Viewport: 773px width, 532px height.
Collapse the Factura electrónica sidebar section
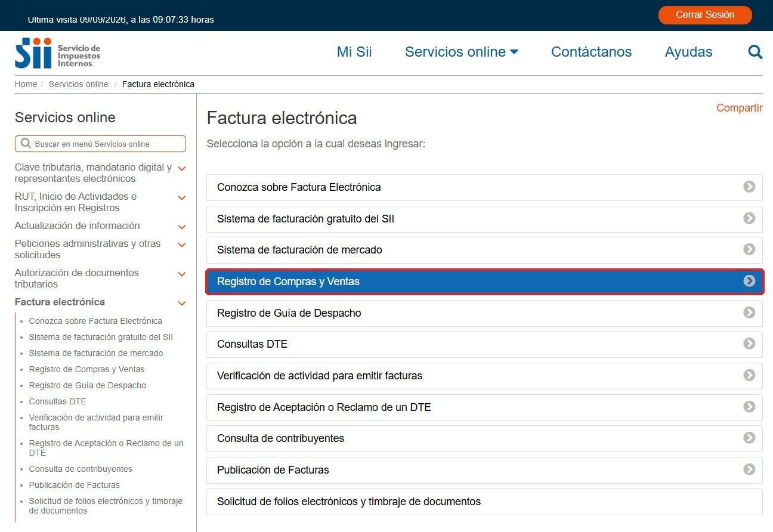coord(182,304)
